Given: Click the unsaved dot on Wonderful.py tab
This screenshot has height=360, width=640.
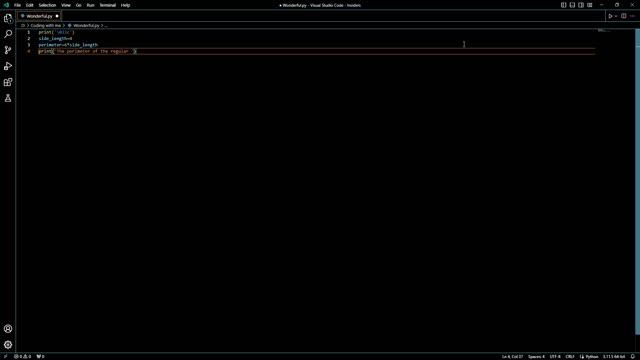Looking at the screenshot, I should [57, 16].
